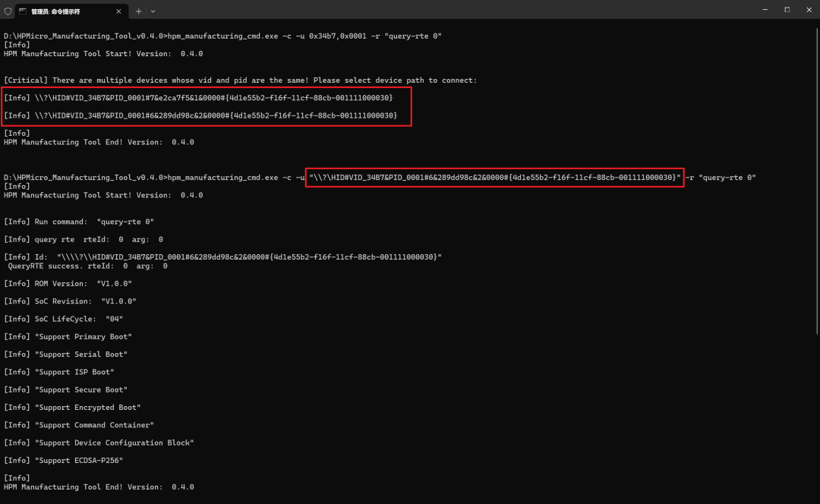The height and width of the screenshot is (504, 820).
Task: Click the 'QueryRTE success' line
Action: (x=87, y=266)
